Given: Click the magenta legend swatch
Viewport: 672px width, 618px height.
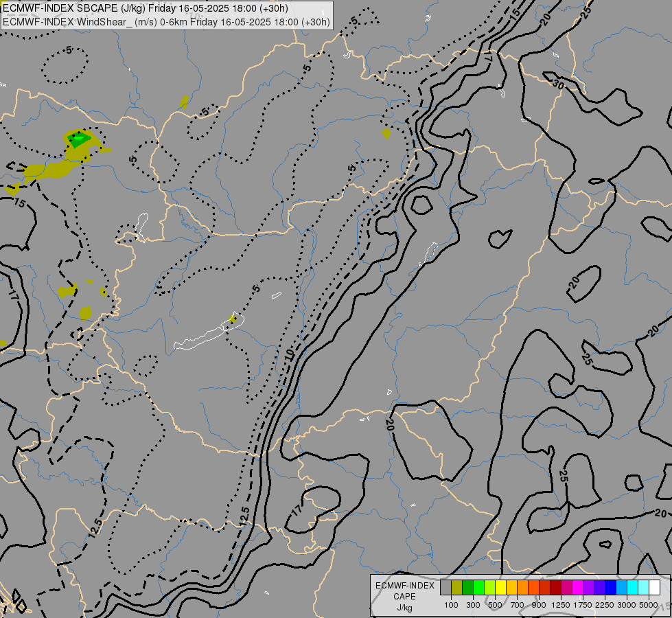Looking at the screenshot, I should [x=578, y=588].
